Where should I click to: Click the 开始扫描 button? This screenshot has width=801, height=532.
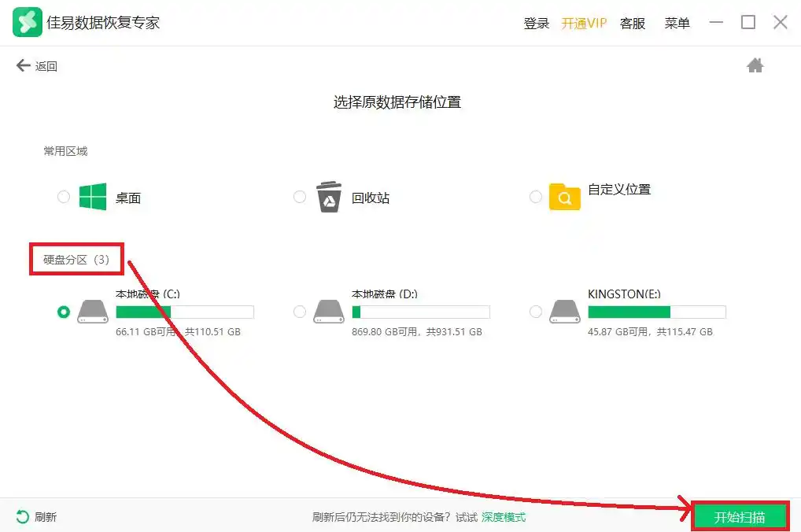coord(740,517)
